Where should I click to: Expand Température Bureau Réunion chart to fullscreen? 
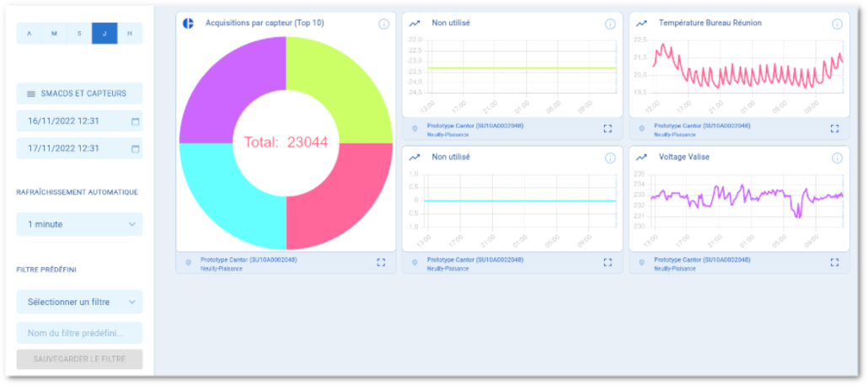click(834, 128)
